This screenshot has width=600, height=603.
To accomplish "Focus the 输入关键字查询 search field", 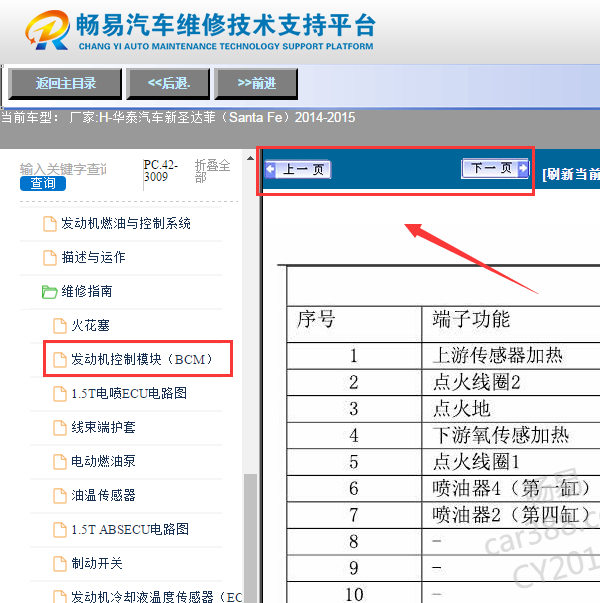I will tap(63, 169).
